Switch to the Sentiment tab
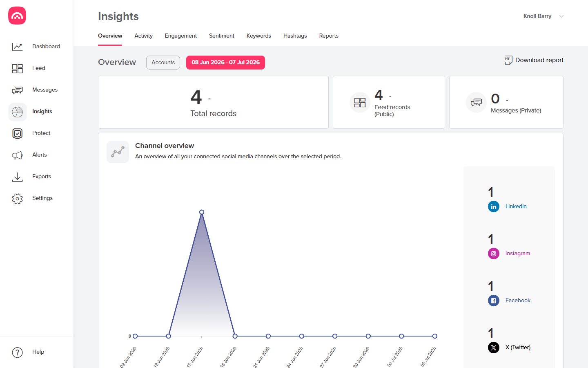 [222, 36]
